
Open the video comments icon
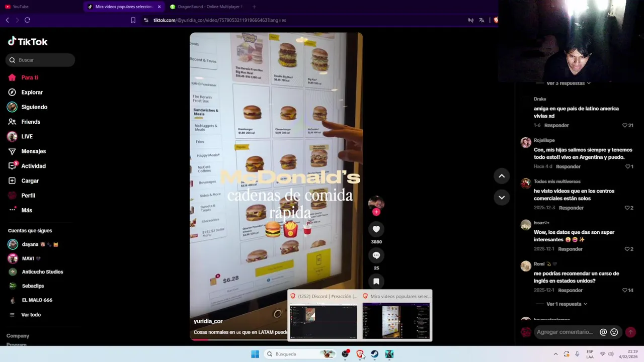click(376, 255)
